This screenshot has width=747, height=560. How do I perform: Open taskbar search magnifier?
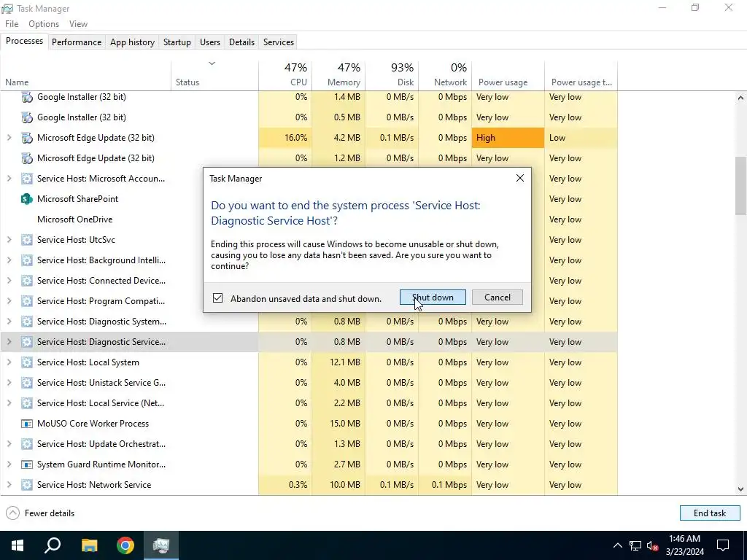53,545
